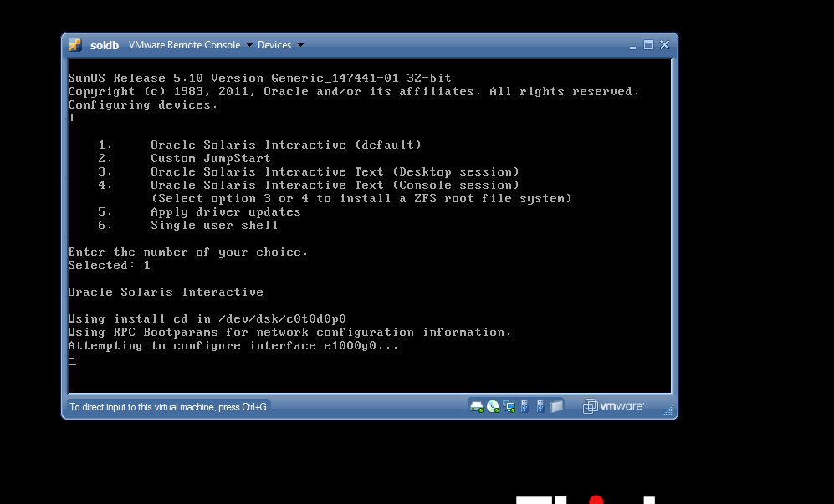The height and width of the screenshot is (504, 834).
Task: Click 'Using install cd in /dev/dsk/c0t0d0p0' line
Action: [207, 319]
